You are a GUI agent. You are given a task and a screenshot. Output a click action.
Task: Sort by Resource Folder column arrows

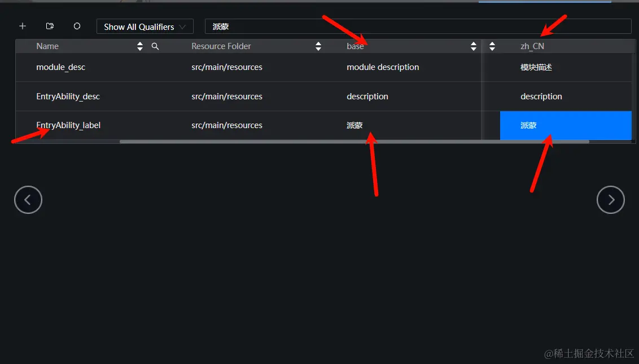pyautogui.click(x=318, y=46)
